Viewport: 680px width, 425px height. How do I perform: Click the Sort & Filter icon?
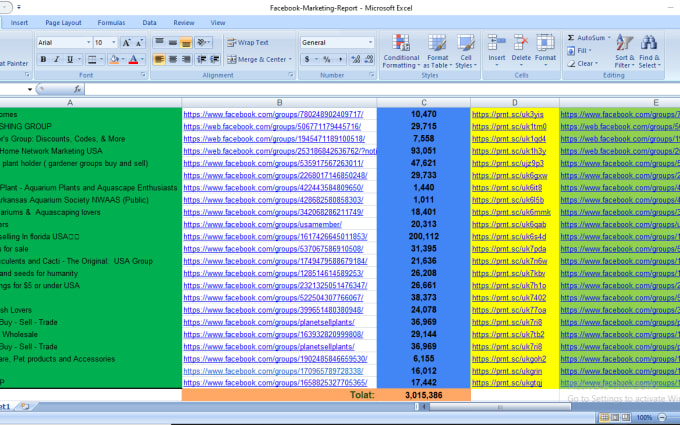point(624,42)
